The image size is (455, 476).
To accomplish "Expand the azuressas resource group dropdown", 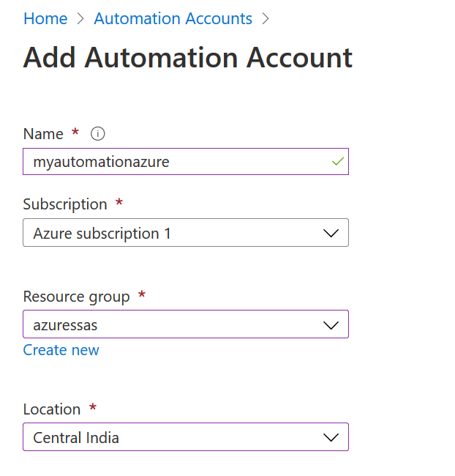I will pos(176,324).
